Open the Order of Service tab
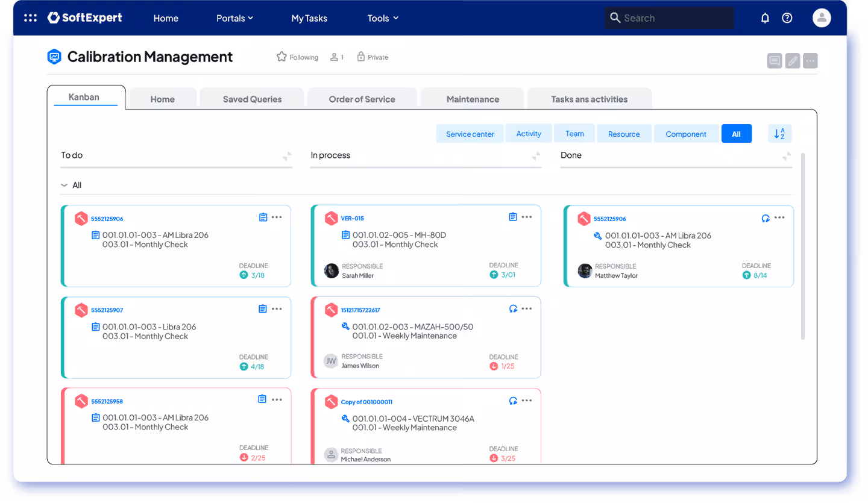Screen dimensions: 868x503 [x=362, y=99]
